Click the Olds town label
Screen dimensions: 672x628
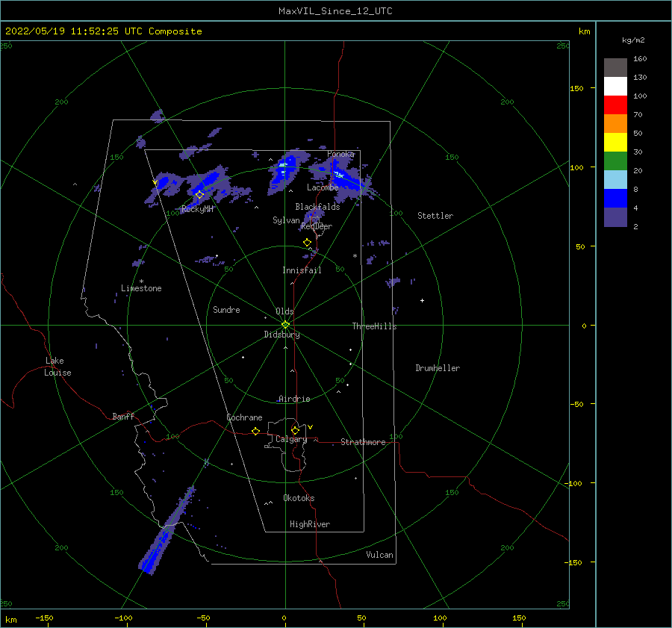[284, 311]
